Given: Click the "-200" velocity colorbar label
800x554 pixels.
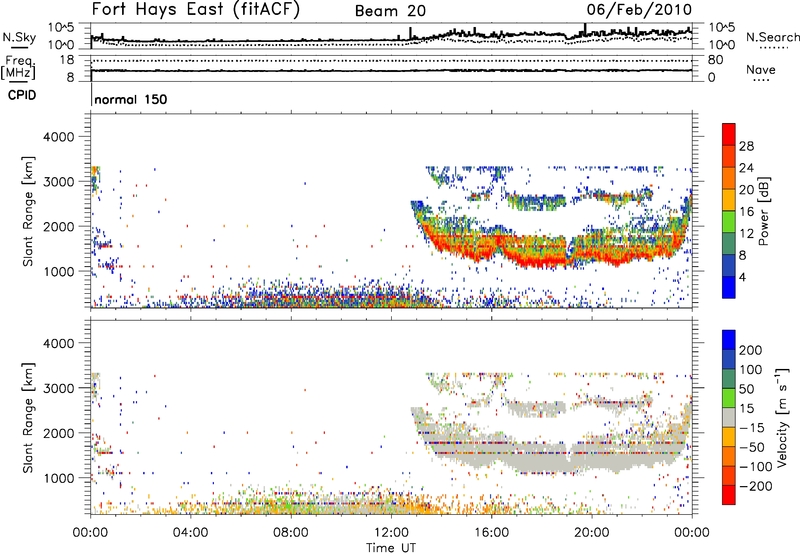Looking at the screenshot, I should [x=756, y=486].
